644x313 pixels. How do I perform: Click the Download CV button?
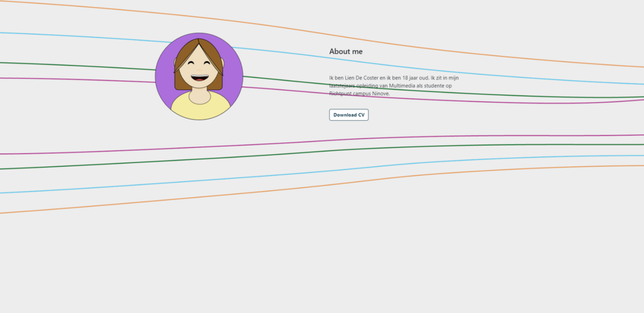[348, 115]
